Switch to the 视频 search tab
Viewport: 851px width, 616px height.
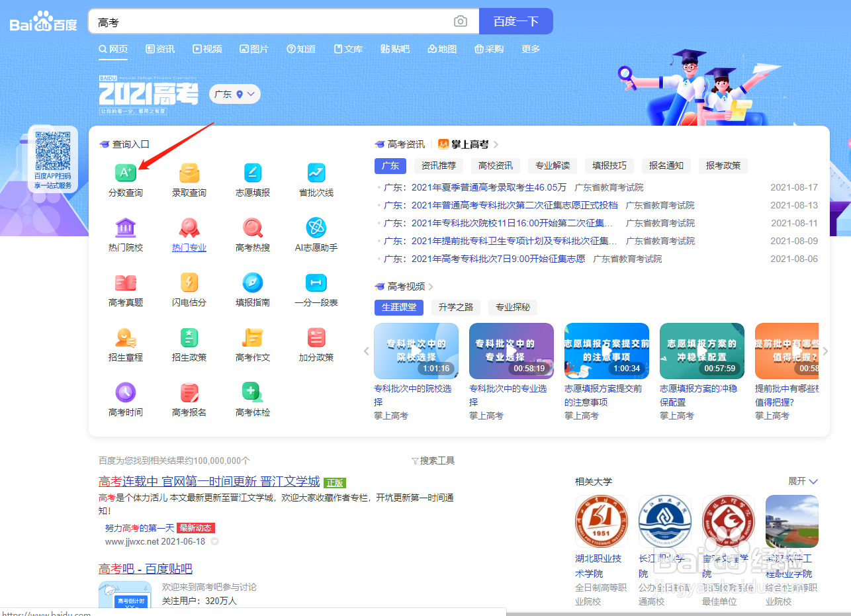click(207, 49)
